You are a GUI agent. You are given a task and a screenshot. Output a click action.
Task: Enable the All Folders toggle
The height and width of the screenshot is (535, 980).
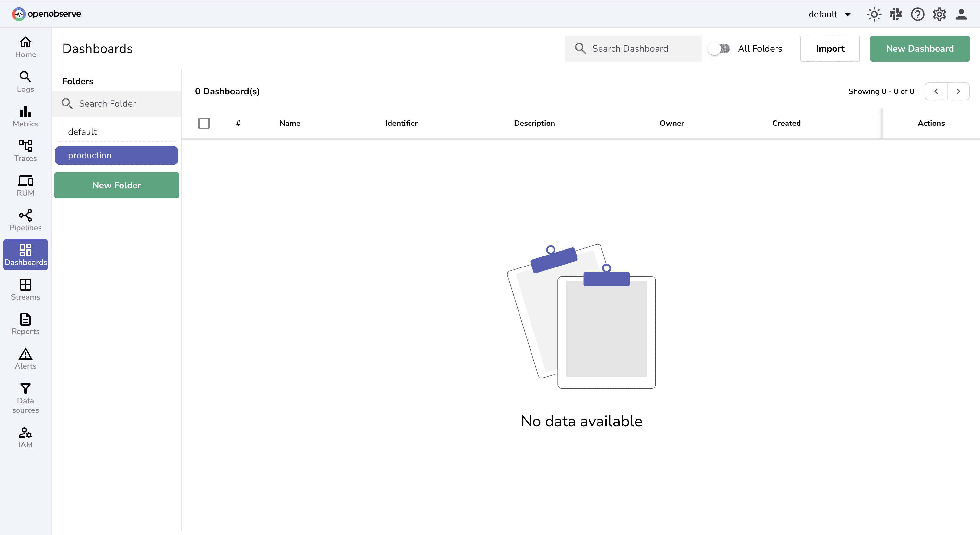[x=719, y=48]
